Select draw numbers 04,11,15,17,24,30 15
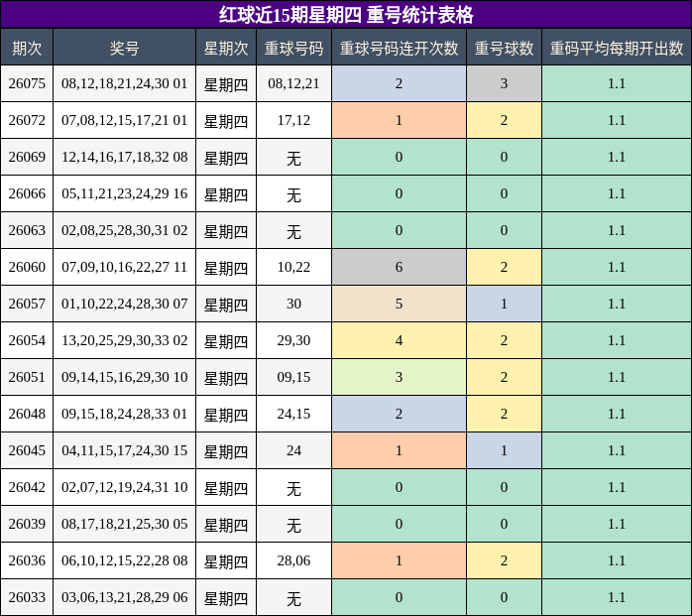The image size is (692, 616). (125, 450)
